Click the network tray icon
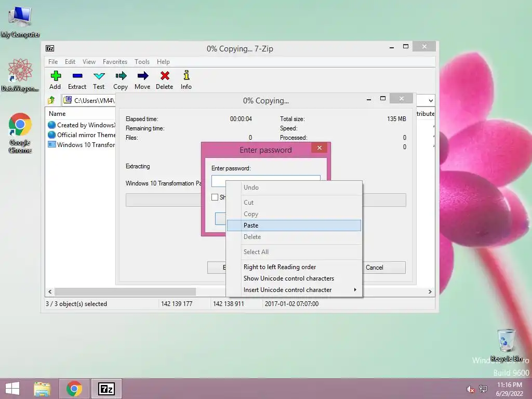Viewport: 532px width, 399px height. pos(483,389)
